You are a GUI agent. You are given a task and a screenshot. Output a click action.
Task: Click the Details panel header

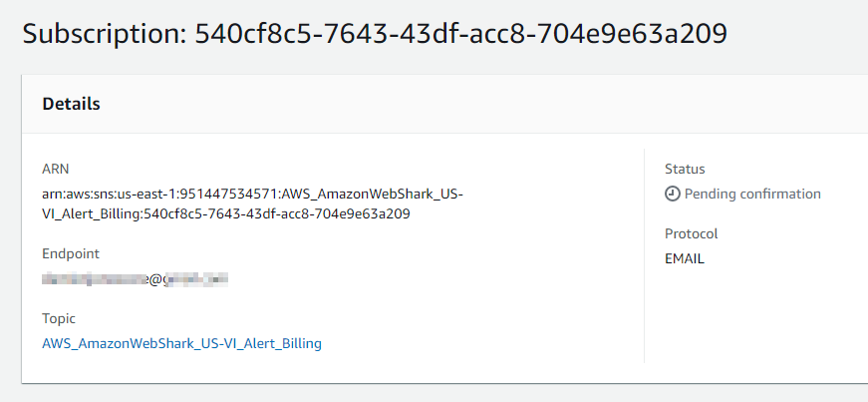(444, 104)
